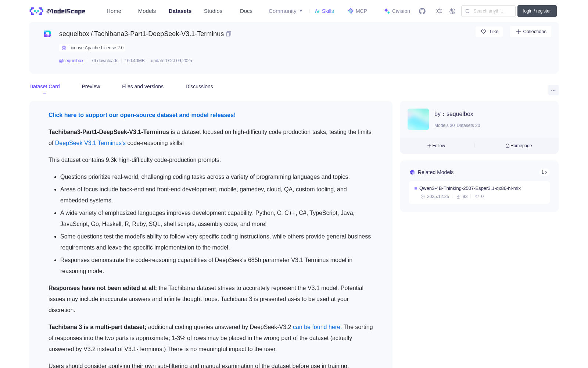Click the '160.40MB' size text
This screenshot has width=588, height=368.
coord(135,61)
